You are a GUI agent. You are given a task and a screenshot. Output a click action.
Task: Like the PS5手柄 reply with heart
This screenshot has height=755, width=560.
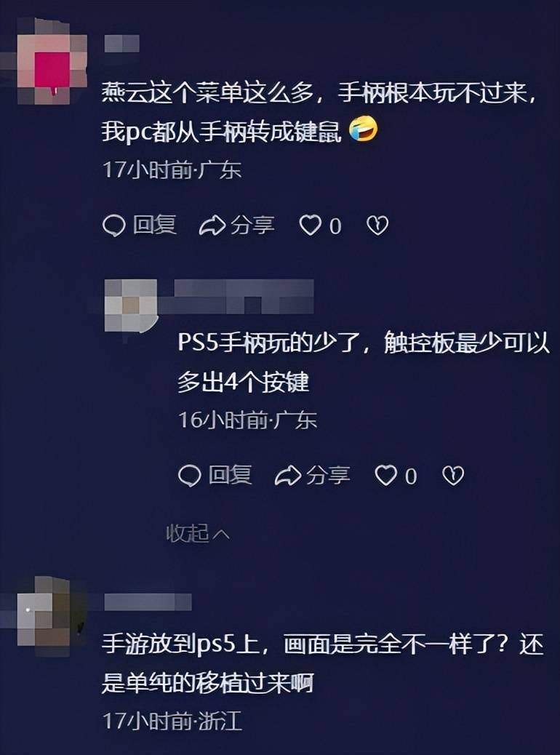[x=385, y=476]
